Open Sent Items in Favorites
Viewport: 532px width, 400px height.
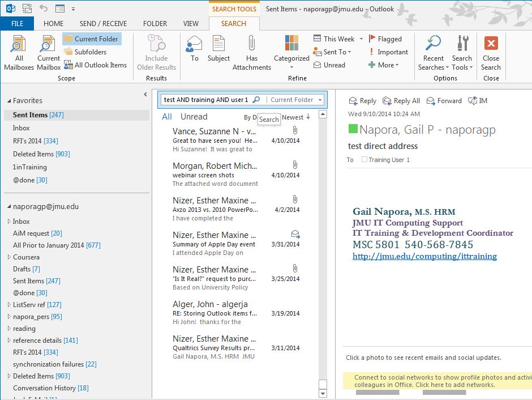pyautogui.click(x=76, y=115)
